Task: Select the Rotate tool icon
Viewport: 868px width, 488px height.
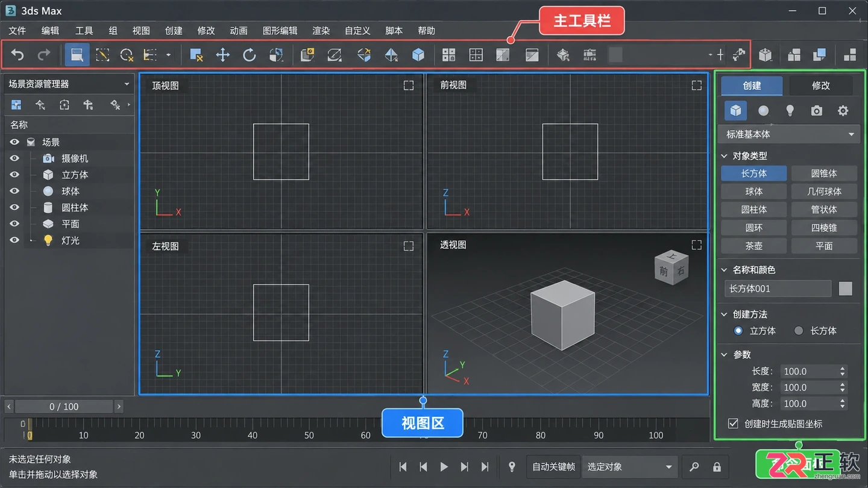Action: click(x=249, y=55)
